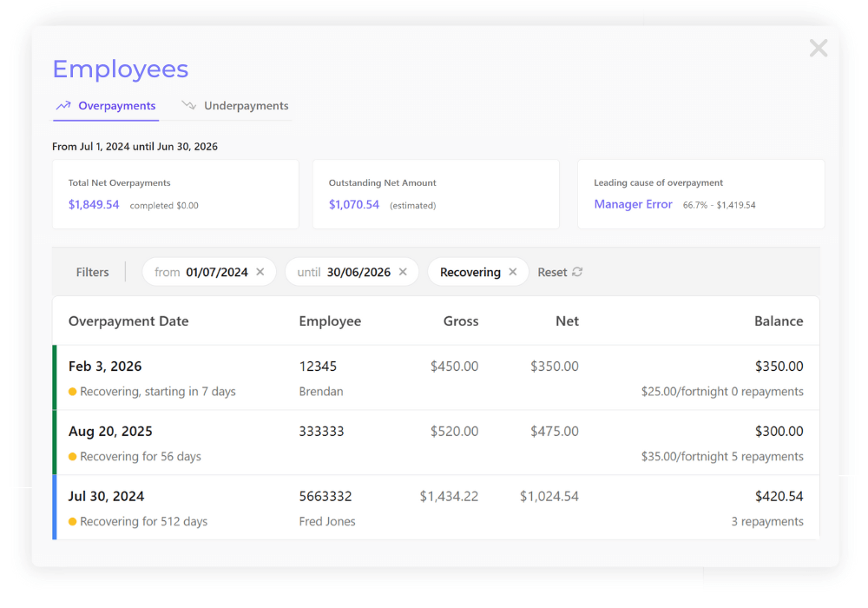Click Reset to clear all filters
868x608 pixels.
552,272
